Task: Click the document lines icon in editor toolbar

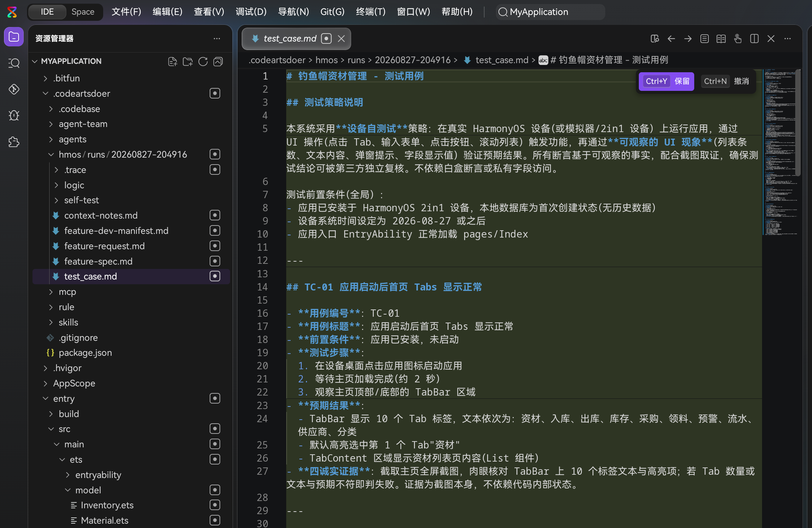Action: (x=704, y=39)
